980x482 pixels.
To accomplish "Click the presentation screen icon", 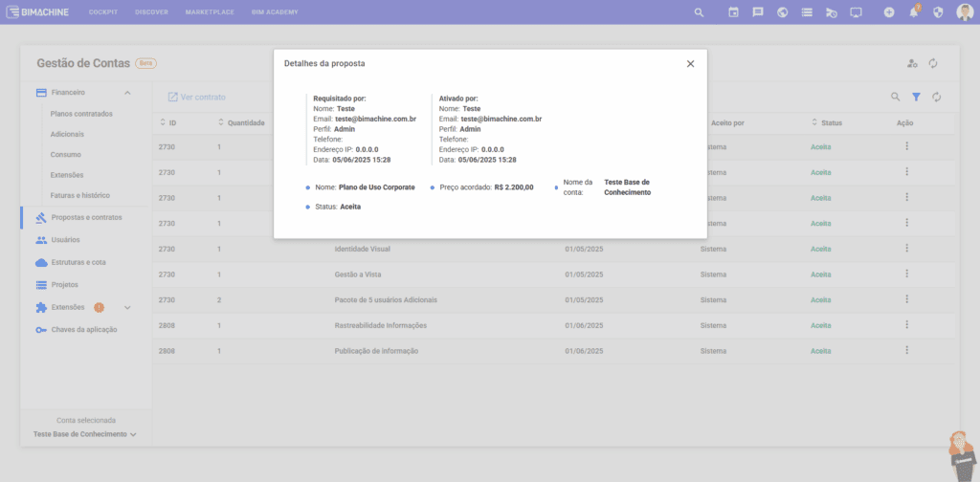I will (x=856, y=12).
